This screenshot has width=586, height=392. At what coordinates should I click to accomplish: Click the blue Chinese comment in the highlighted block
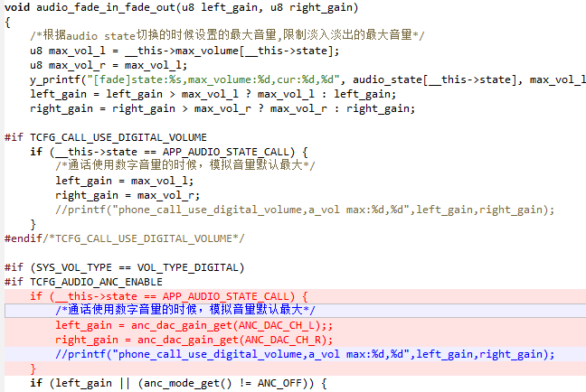pyautogui.click(x=185, y=310)
